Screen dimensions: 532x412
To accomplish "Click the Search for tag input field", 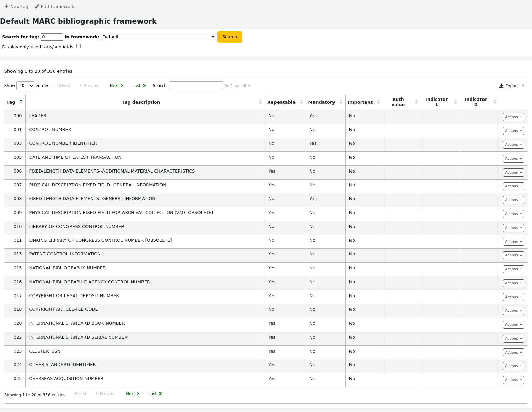I will point(52,37).
